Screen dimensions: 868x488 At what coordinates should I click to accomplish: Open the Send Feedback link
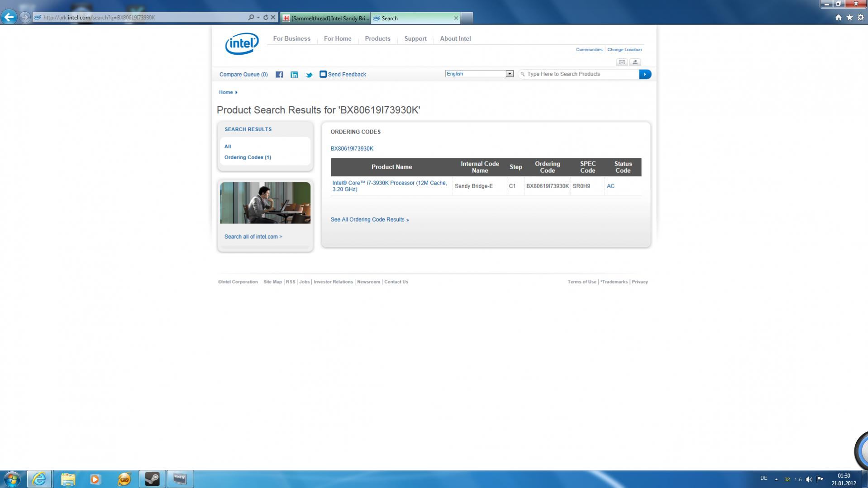tap(343, 74)
